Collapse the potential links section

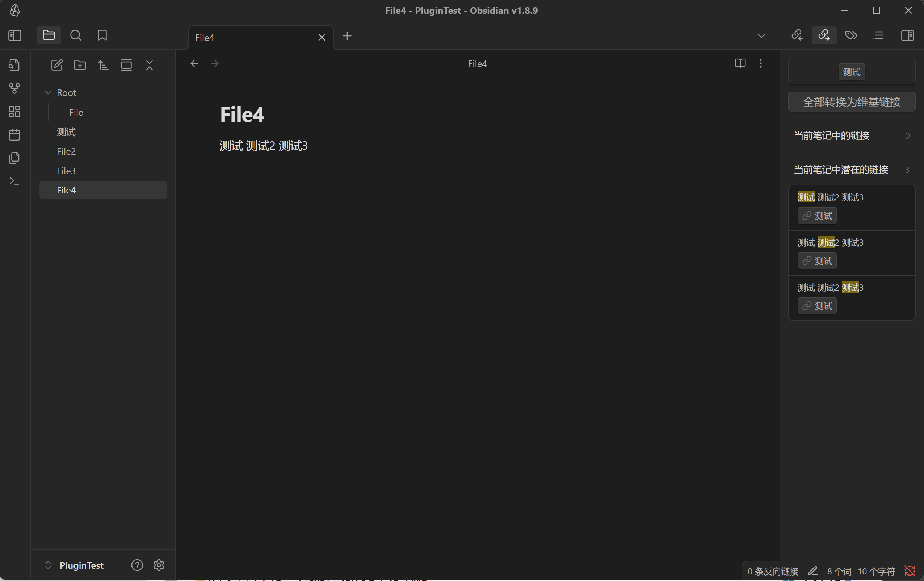point(841,170)
